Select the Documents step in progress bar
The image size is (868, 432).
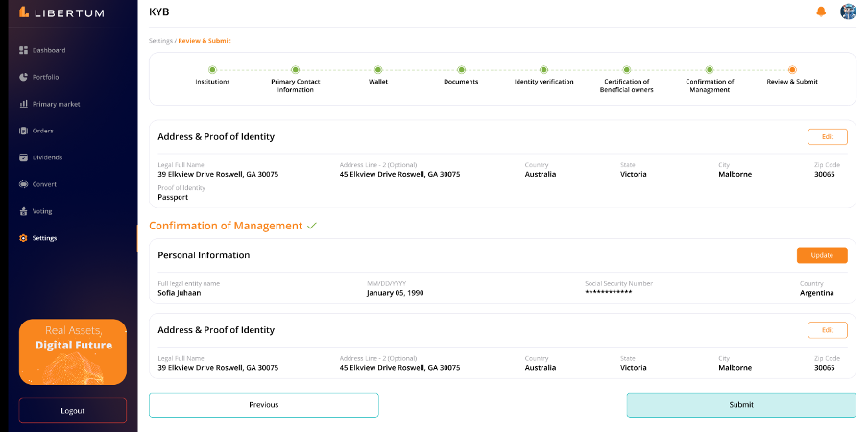(x=461, y=70)
